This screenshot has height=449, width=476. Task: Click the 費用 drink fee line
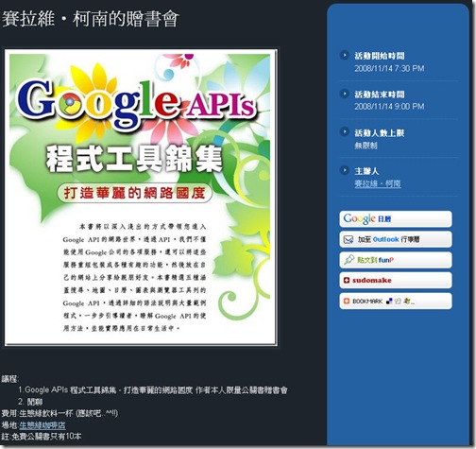tap(59, 413)
